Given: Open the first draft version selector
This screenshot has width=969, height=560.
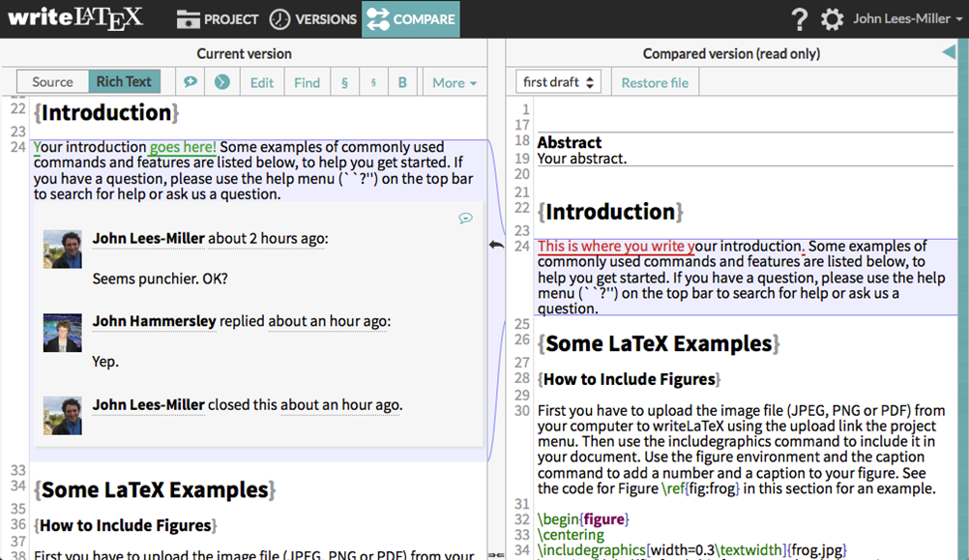Looking at the screenshot, I should point(558,82).
